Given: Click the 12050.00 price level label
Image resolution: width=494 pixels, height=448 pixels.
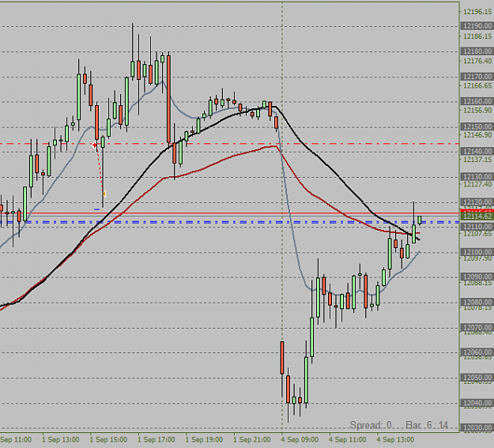Looking at the screenshot, I should 477,378.
